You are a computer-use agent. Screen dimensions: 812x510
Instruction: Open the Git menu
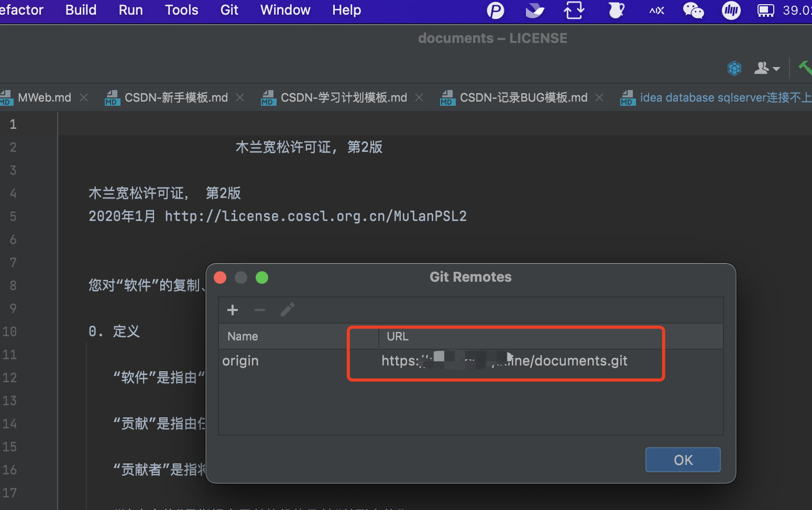click(x=229, y=10)
